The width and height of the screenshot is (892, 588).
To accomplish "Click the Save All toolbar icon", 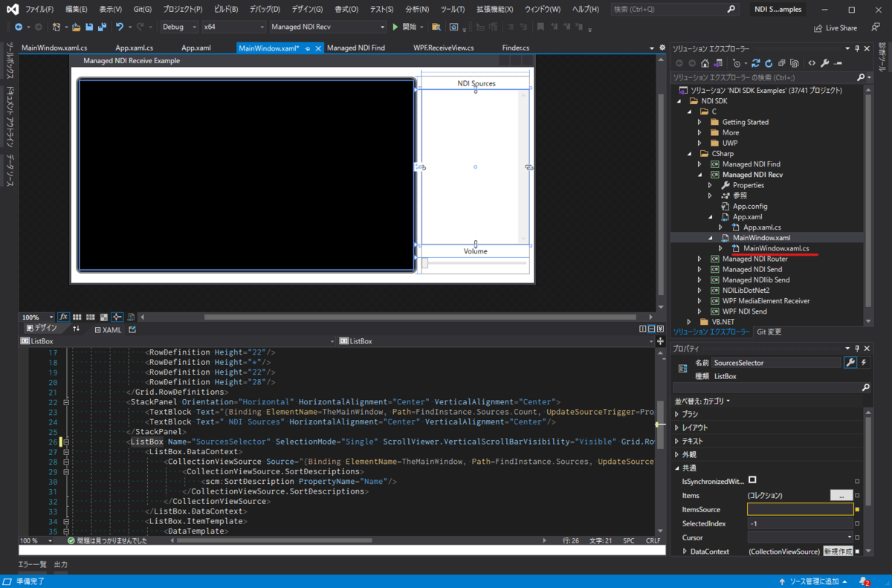I will [x=100, y=27].
